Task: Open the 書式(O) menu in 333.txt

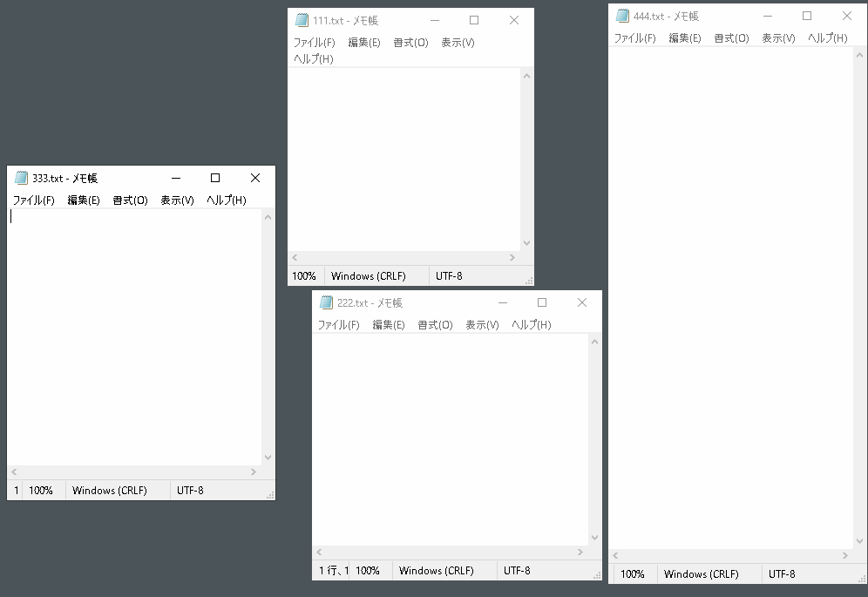Action: click(129, 200)
